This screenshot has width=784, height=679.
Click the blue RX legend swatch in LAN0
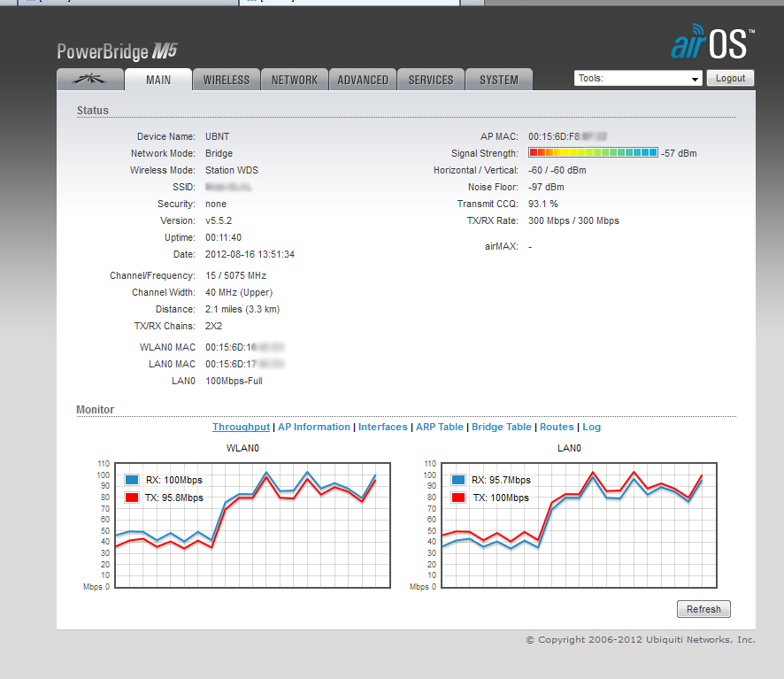[458, 480]
